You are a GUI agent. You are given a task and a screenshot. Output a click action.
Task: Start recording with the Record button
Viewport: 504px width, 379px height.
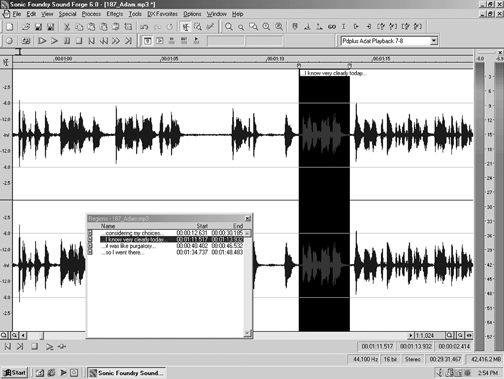pyautogui.click(x=9, y=41)
